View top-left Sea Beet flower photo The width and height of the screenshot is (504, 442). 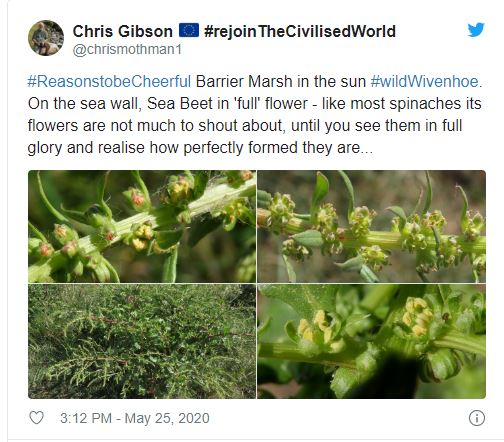[142, 226]
